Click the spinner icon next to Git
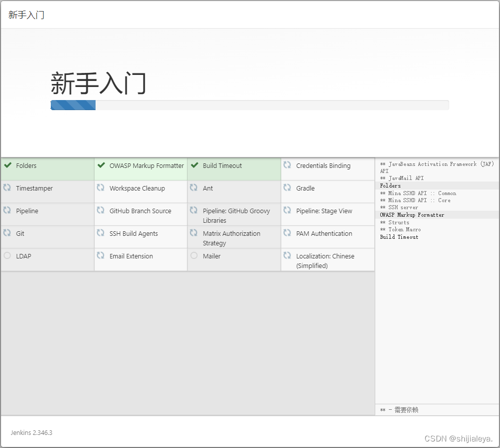This screenshot has height=448, width=500. pos(7,233)
